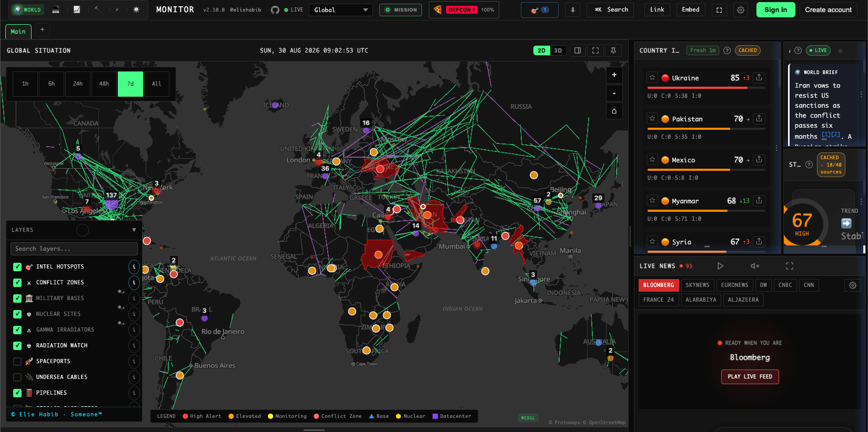Show the All time range
The height and width of the screenshot is (432, 868).
tap(157, 84)
